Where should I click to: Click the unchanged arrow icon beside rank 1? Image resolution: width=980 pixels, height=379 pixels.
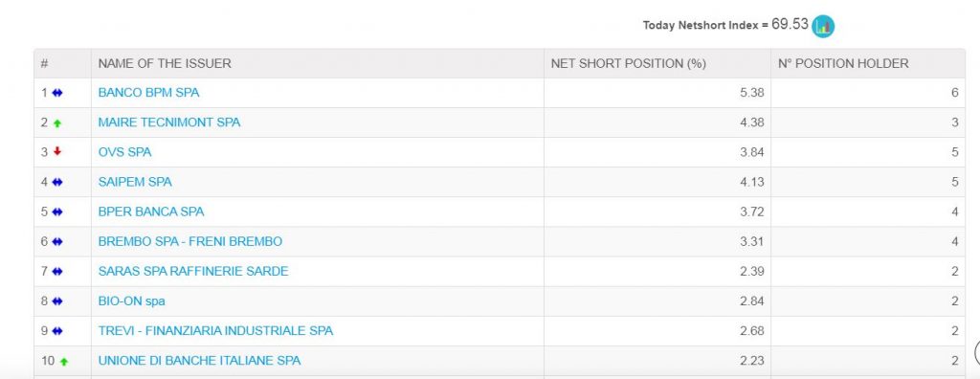57,93
